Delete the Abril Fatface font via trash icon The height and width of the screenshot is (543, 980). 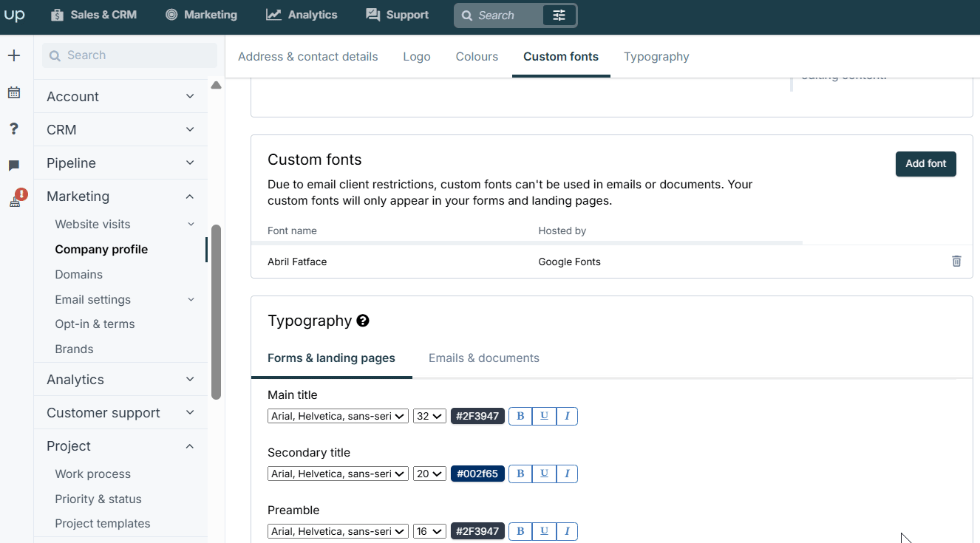click(x=956, y=261)
